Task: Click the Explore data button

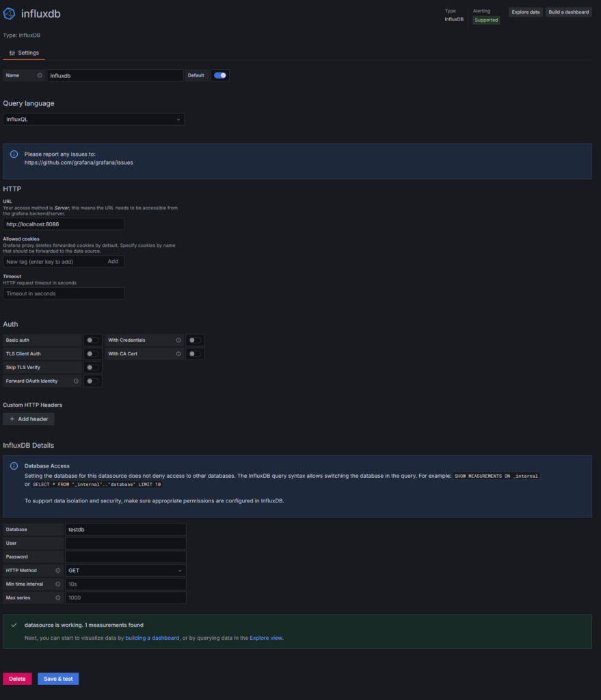Action: click(x=526, y=12)
